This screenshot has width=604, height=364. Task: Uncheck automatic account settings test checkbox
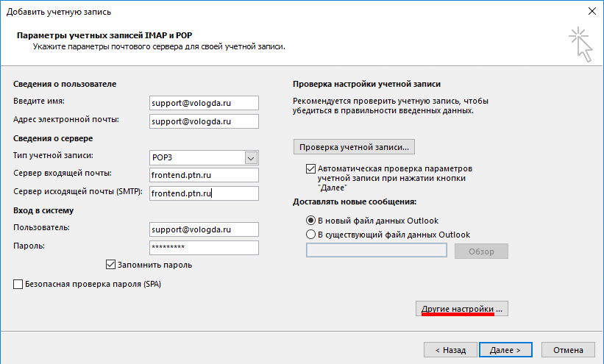click(x=310, y=168)
